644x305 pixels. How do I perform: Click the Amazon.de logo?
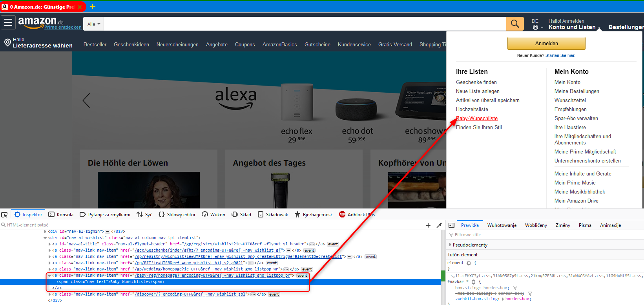tap(41, 22)
